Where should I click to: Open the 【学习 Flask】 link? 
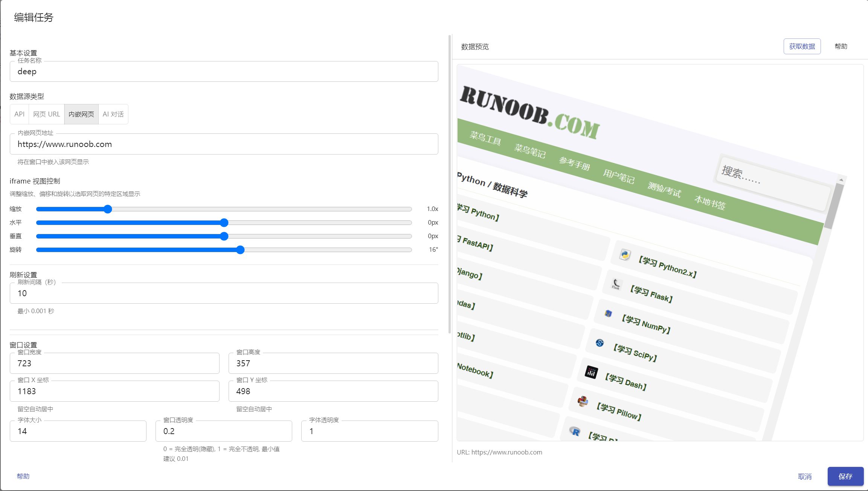click(x=651, y=294)
